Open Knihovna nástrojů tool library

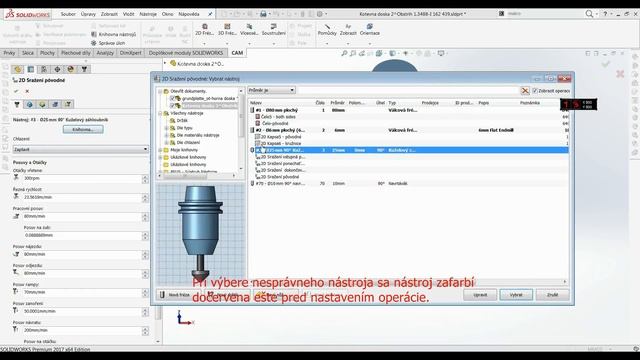[x=113, y=35]
